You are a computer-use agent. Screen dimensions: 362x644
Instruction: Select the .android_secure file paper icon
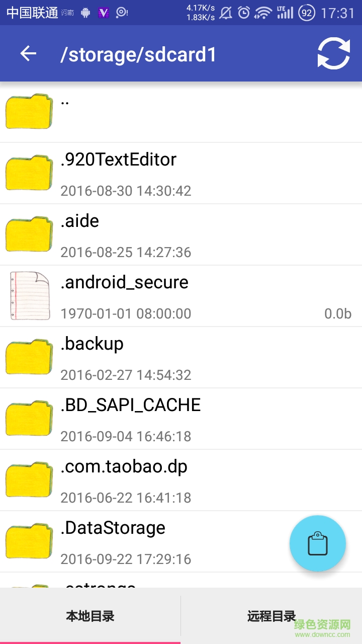click(x=30, y=295)
